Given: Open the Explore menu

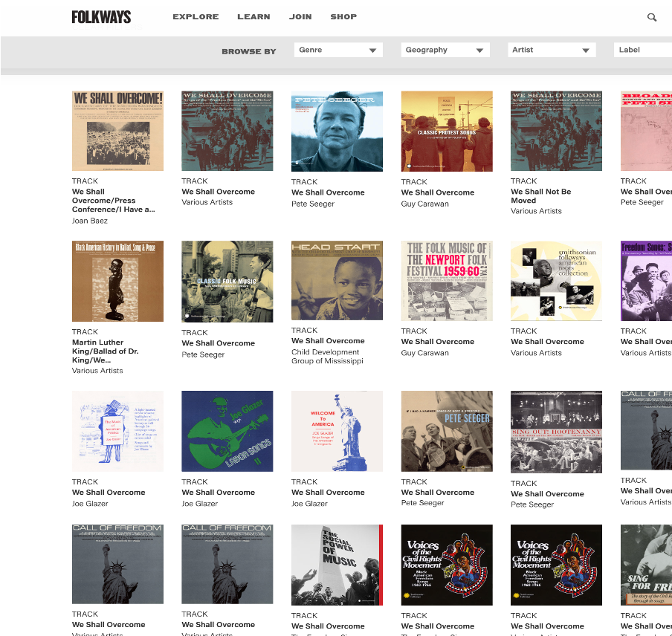Looking at the screenshot, I should click(196, 16).
